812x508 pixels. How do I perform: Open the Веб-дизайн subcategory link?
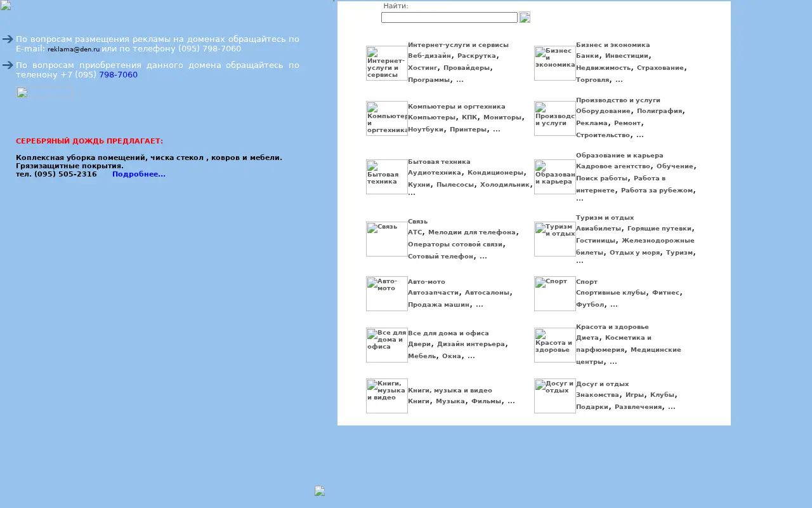tap(430, 56)
